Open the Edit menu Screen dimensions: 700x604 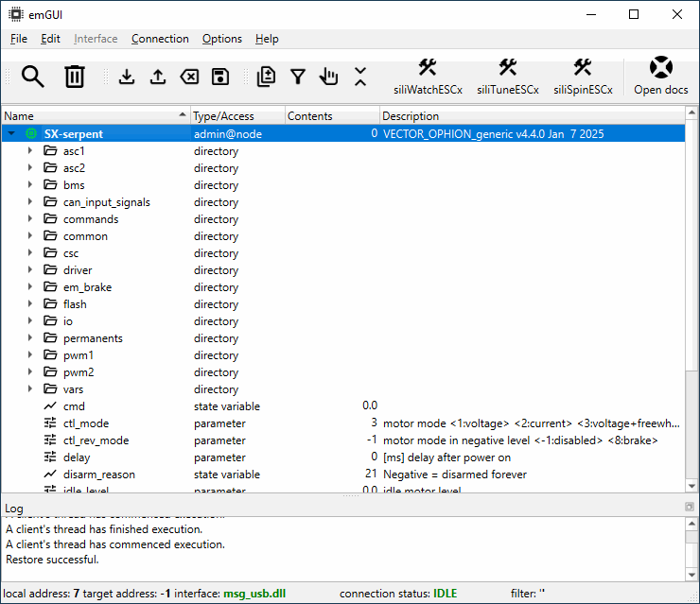[50, 39]
